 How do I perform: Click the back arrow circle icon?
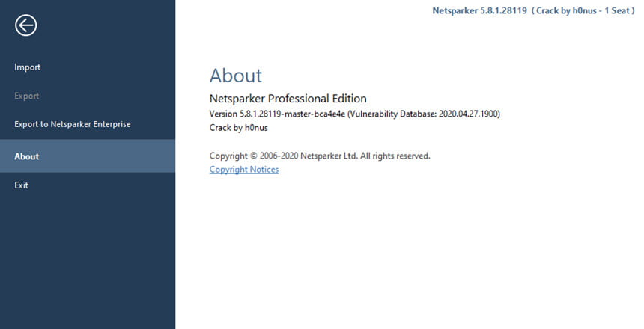26,25
